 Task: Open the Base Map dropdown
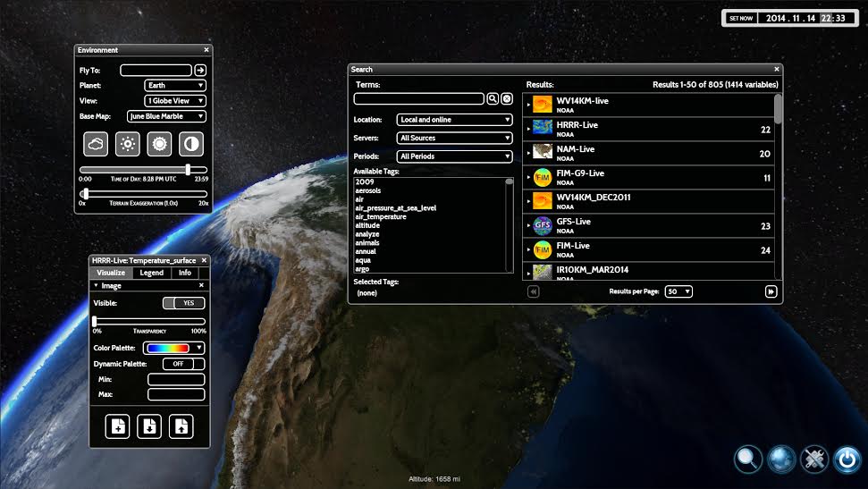166,116
